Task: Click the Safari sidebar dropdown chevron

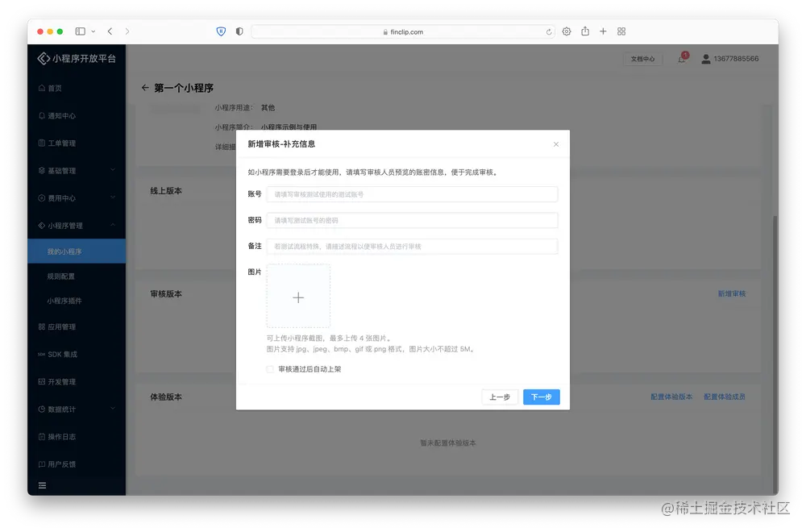Action: tap(93, 31)
